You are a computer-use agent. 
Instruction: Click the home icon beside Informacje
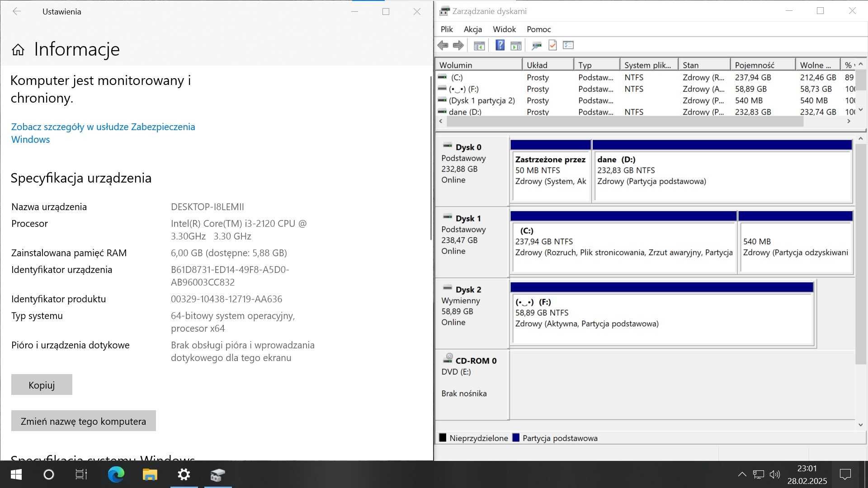click(18, 50)
